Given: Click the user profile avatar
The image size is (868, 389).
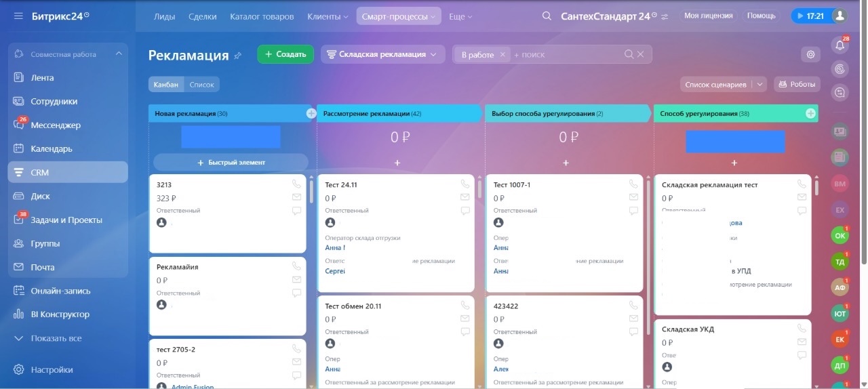Looking at the screenshot, I should pyautogui.click(x=840, y=16).
